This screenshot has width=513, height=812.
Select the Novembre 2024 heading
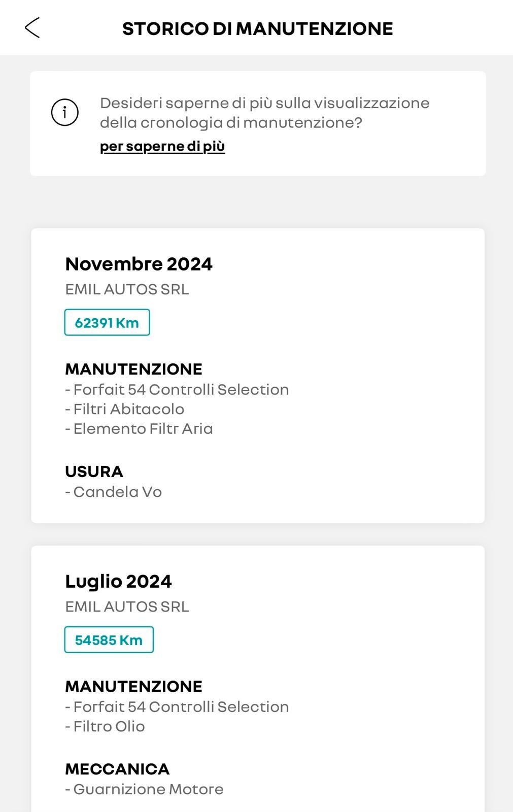point(139,264)
